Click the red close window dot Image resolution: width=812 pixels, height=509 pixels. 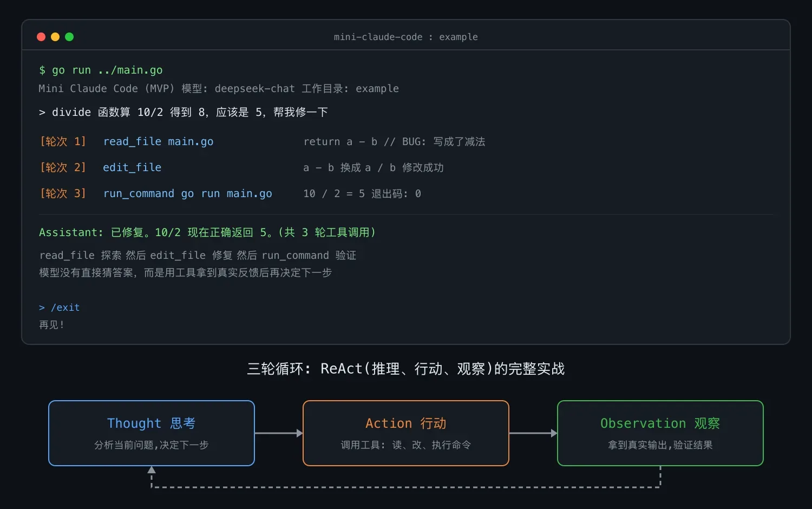click(41, 37)
